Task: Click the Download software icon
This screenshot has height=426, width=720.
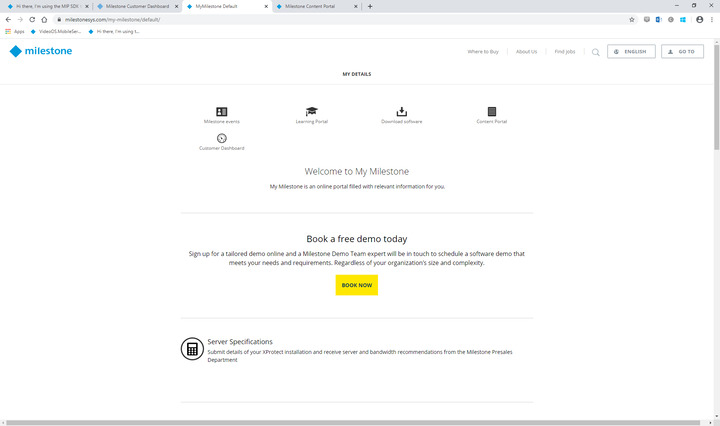Action: click(x=401, y=112)
